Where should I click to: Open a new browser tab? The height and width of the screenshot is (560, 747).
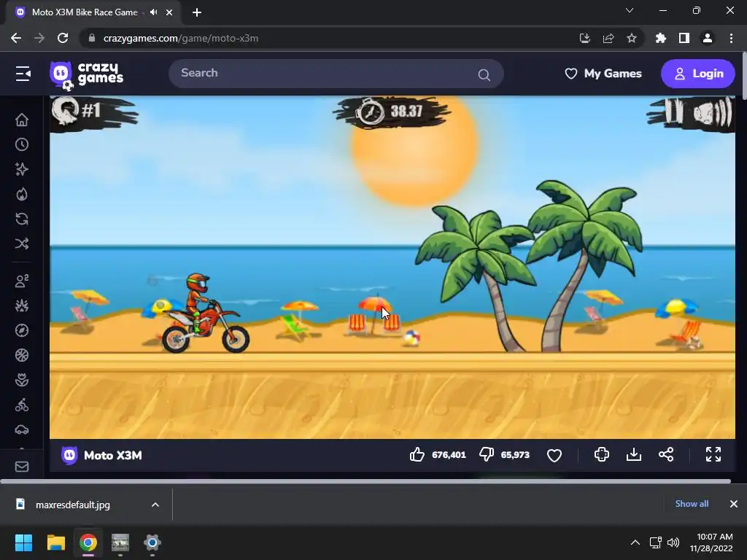pos(197,12)
